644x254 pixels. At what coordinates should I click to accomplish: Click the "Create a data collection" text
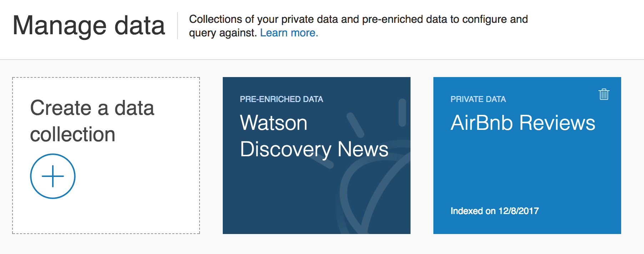[x=92, y=121]
